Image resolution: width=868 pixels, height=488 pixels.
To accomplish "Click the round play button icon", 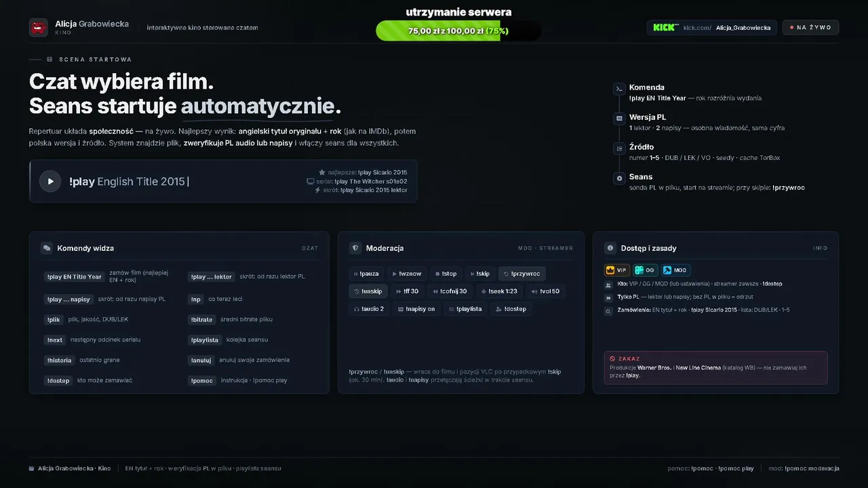I will 50,181.
